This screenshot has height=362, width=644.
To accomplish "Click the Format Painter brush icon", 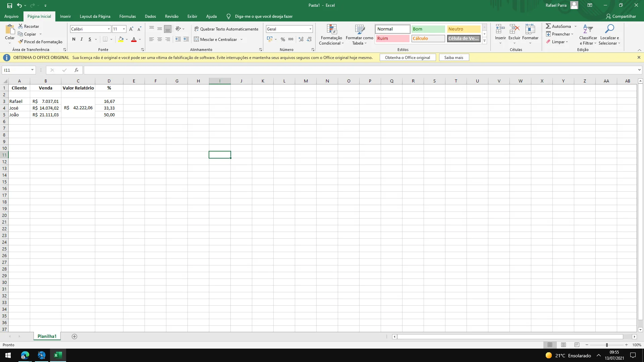I will point(21,42).
